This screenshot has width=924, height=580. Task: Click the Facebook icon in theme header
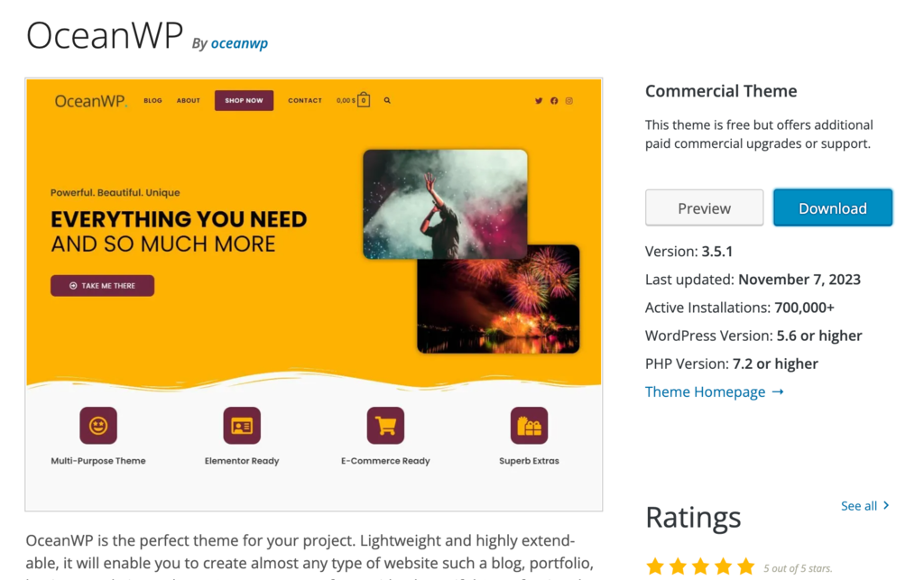[x=554, y=101]
